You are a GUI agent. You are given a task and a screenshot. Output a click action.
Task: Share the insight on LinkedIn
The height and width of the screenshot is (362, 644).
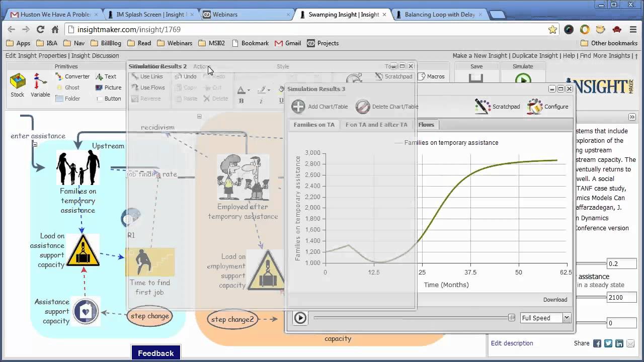click(619, 343)
